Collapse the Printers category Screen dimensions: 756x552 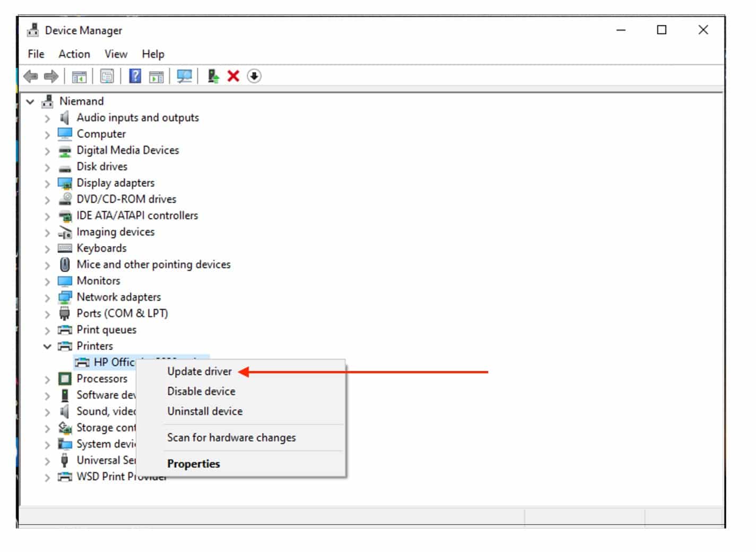[x=47, y=346]
